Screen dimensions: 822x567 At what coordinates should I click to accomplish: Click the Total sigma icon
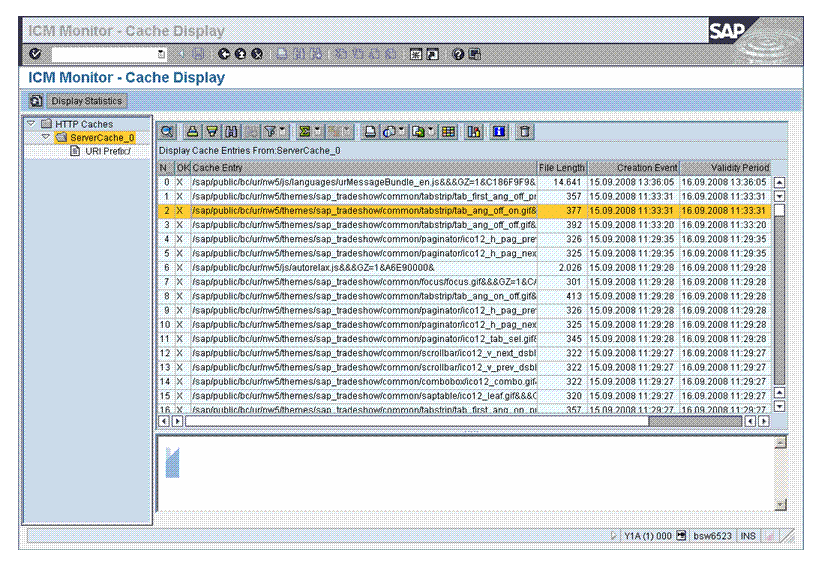pos(304,132)
